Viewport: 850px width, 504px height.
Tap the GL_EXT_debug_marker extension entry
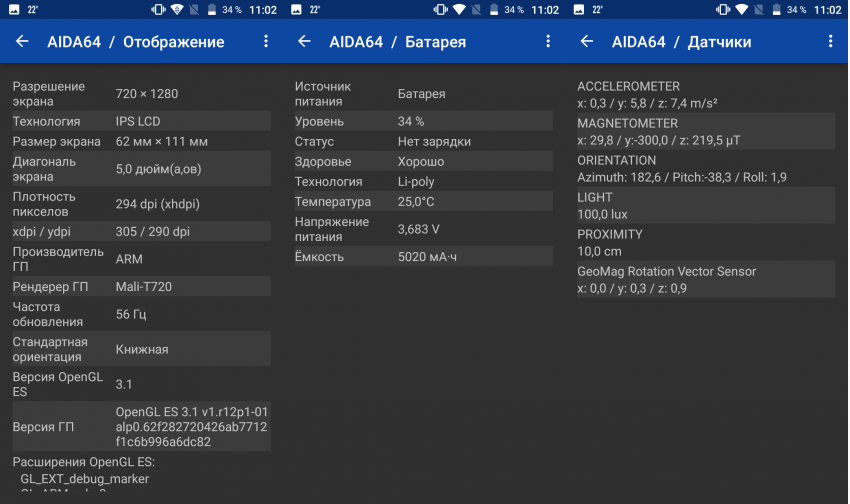[x=85, y=479]
